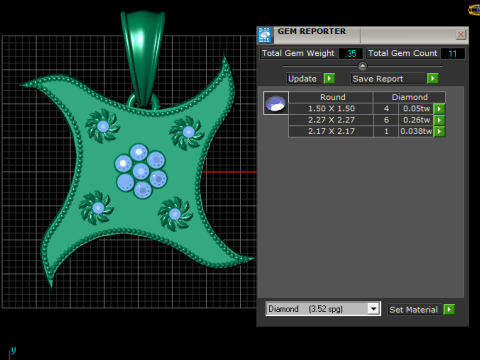Click the 0.038tw weight cell
This screenshot has width=480, height=360.
[416, 131]
